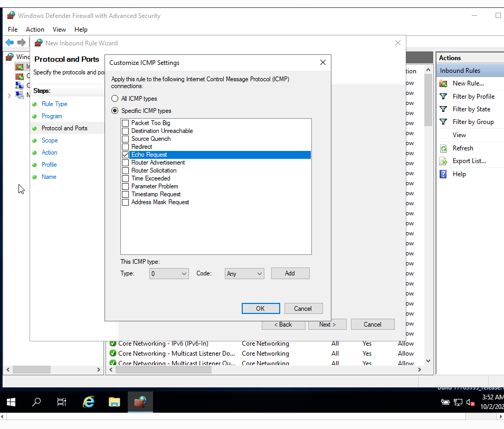Uncheck the Echo Request checkbox
This screenshot has width=504, height=429.
[x=126, y=155]
